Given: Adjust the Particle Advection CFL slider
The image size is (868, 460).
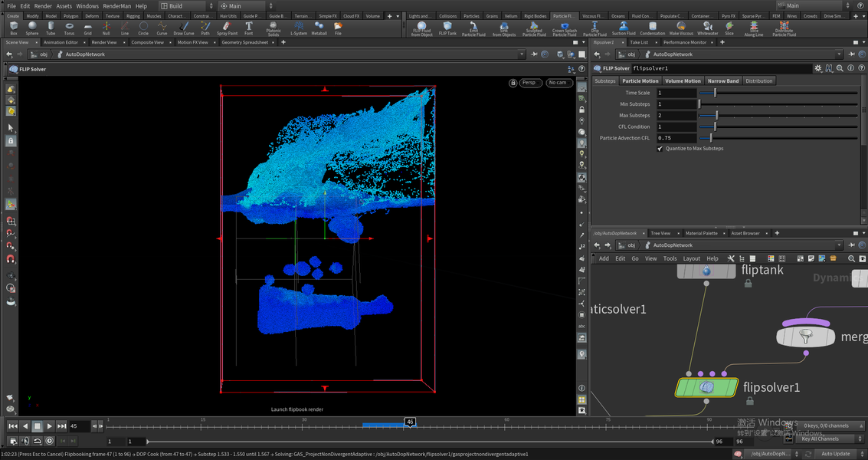Looking at the screenshot, I should pyautogui.click(x=778, y=138).
